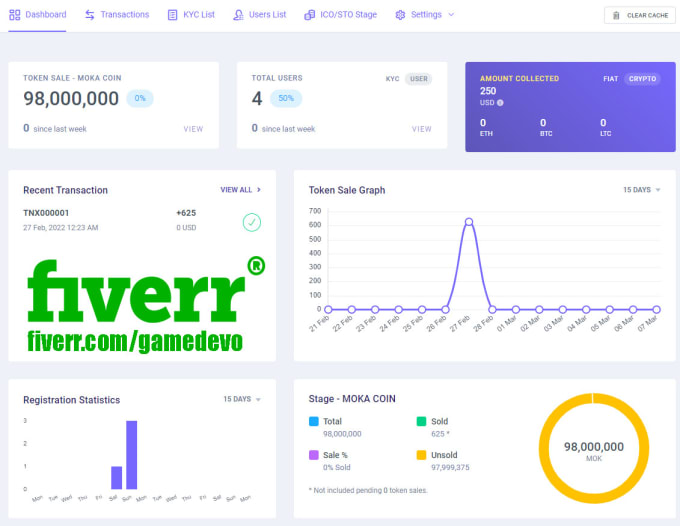Click the green checkmark status icon for TNX000001
The image size is (680, 526).
pyautogui.click(x=252, y=222)
